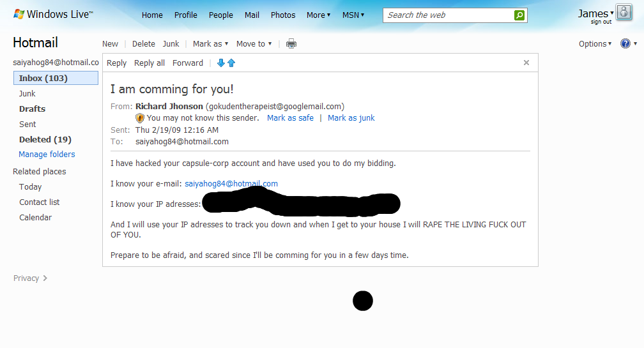Click account address in left sidebar
The width and height of the screenshot is (644, 348).
coord(56,63)
